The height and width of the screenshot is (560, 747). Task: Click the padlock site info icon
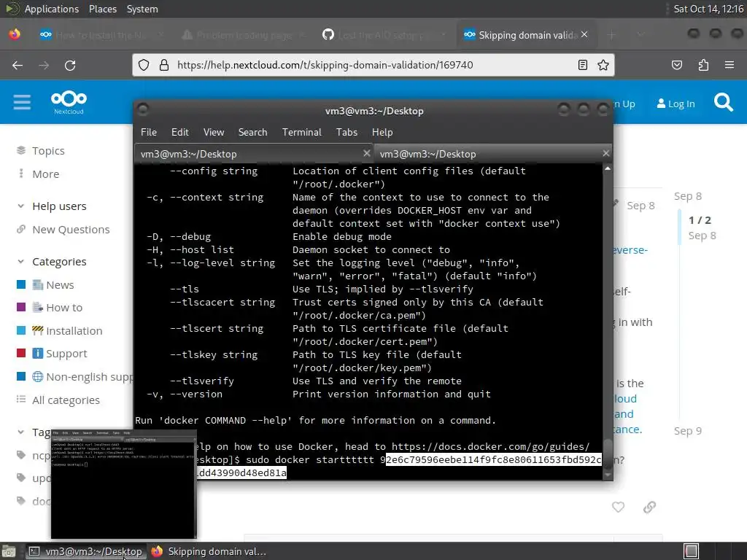164,65
